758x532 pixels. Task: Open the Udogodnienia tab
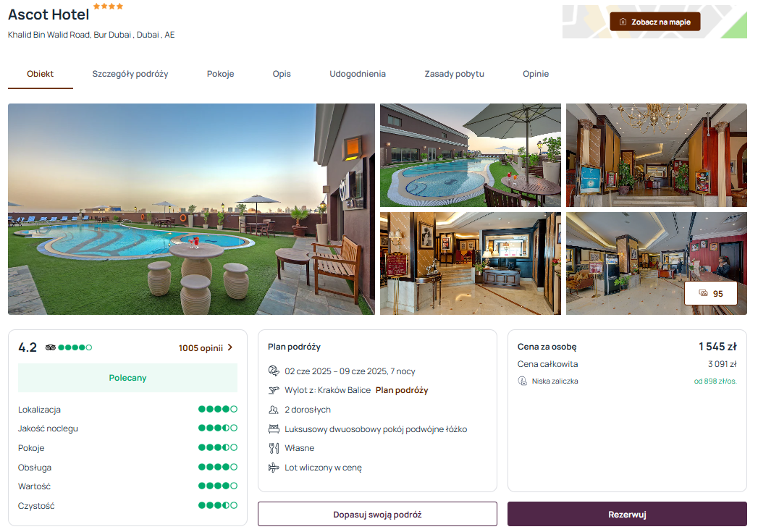(358, 74)
